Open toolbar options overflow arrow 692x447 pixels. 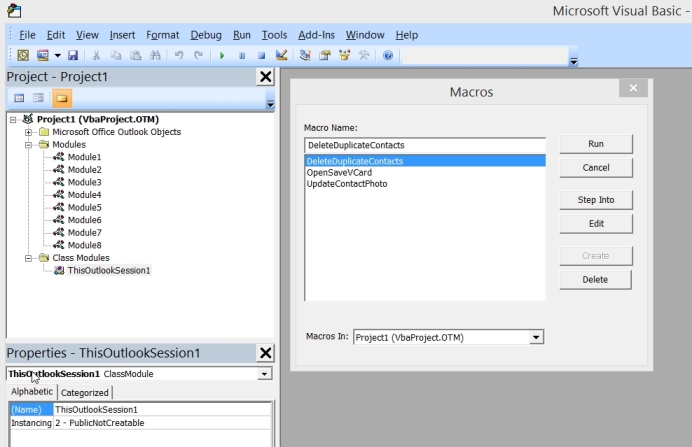click(574, 61)
